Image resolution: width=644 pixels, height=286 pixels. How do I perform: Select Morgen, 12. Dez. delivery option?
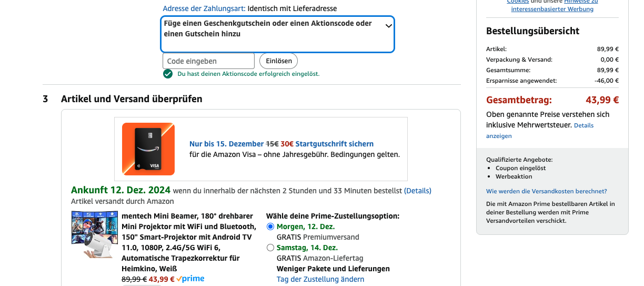click(x=270, y=226)
